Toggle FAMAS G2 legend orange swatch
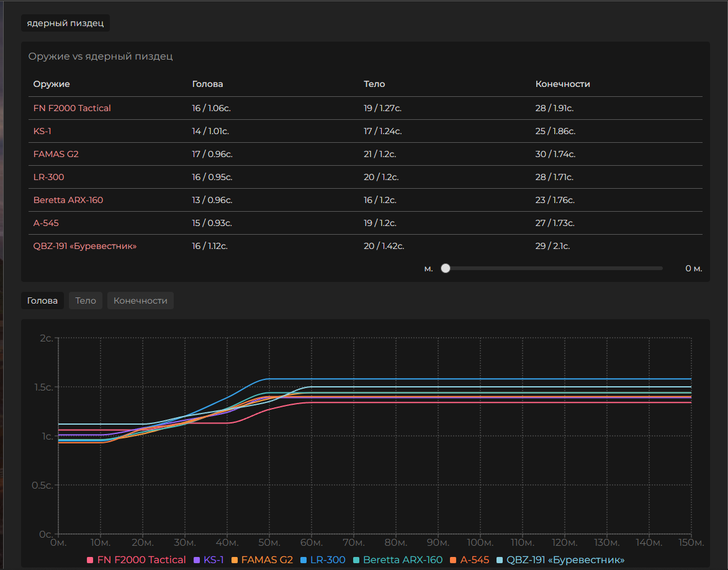728x570 pixels. click(x=235, y=560)
